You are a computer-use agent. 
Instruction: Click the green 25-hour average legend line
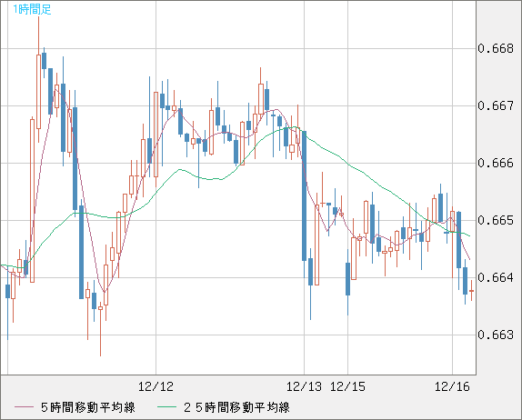pos(166,407)
